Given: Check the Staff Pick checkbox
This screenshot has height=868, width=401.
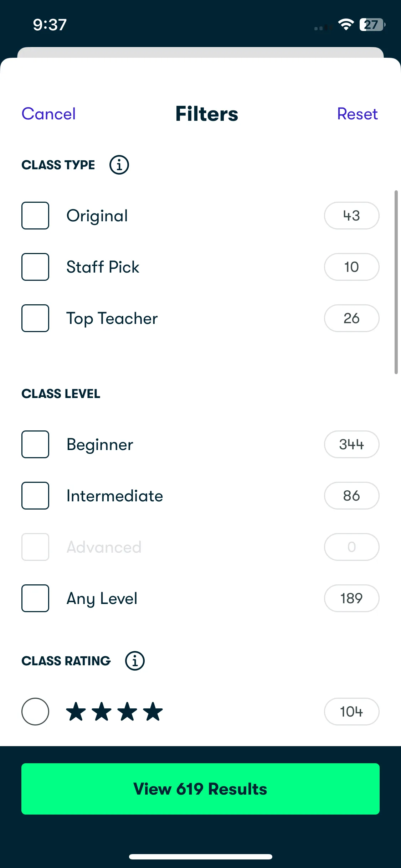Looking at the screenshot, I should coord(35,267).
